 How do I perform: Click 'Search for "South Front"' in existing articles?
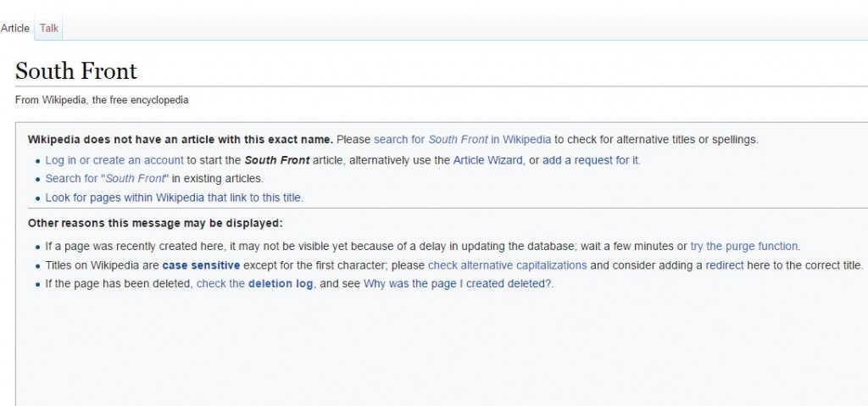pyautogui.click(x=107, y=179)
